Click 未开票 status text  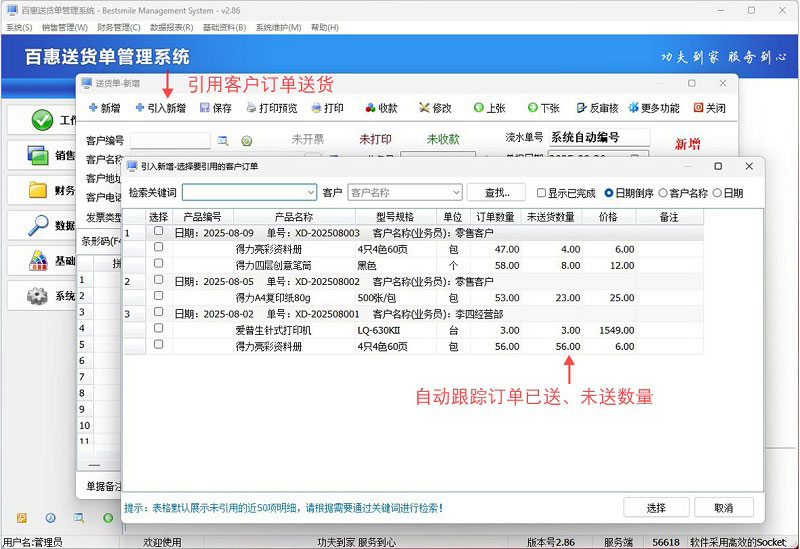(308, 139)
